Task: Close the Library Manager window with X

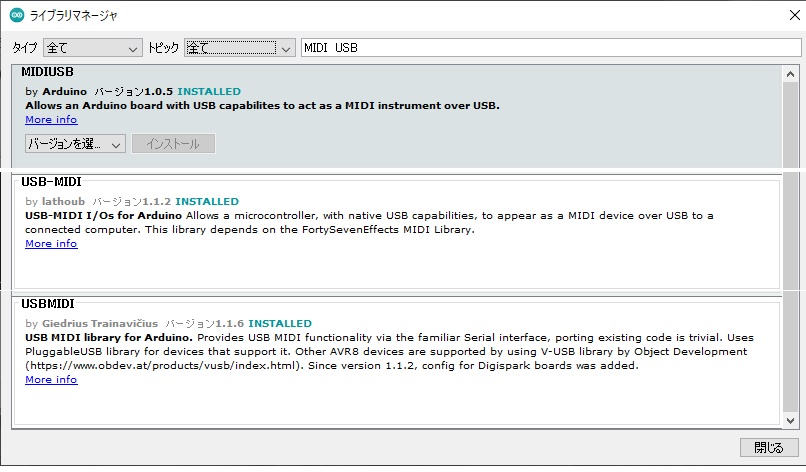Action: click(x=794, y=15)
